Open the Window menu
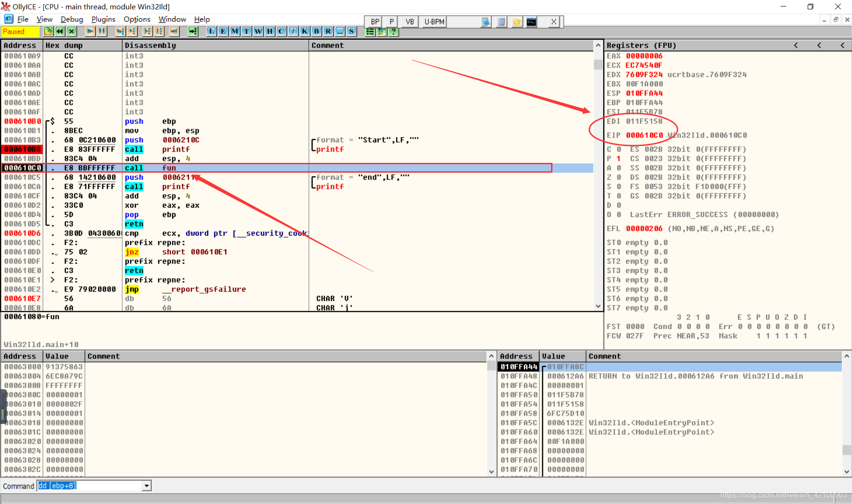 coord(172,19)
